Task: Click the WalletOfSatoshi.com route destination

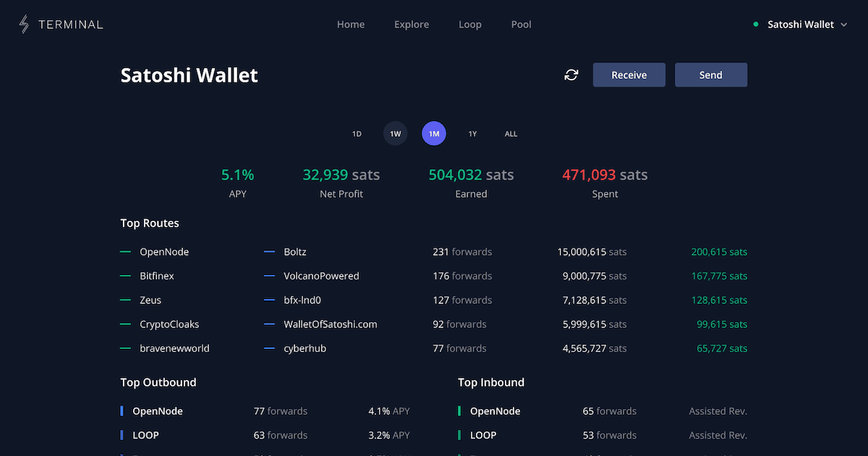Action: (x=331, y=324)
